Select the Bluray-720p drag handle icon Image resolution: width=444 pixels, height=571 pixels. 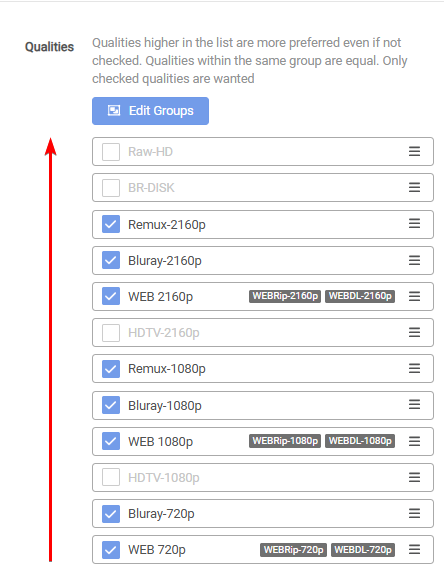pyautogui.click(x=414, y=513)
